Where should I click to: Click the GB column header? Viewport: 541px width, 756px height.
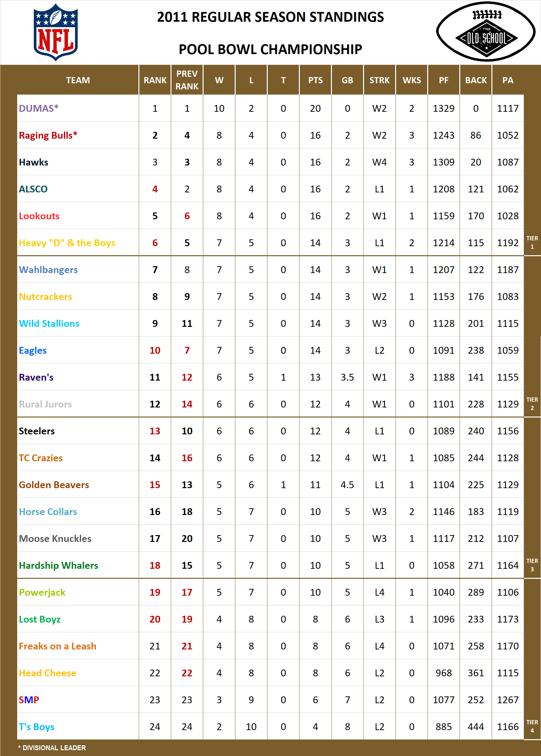coord(347,80)
